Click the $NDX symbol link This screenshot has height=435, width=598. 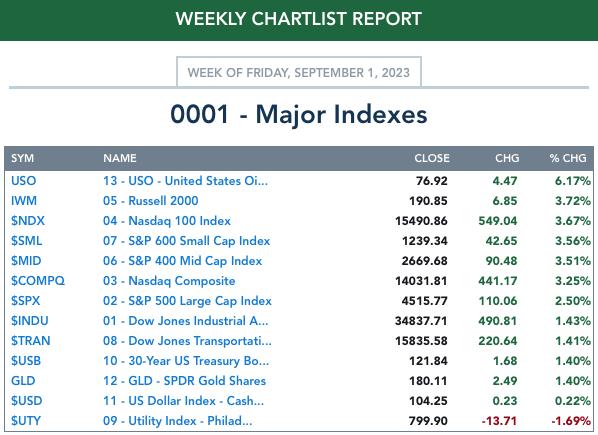coord(28,221)
